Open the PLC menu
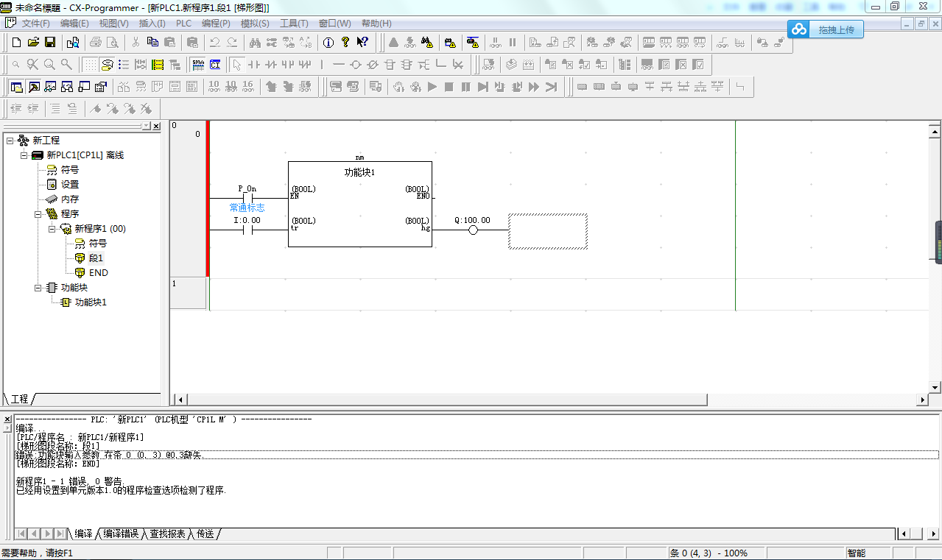 tap(183, 24)
